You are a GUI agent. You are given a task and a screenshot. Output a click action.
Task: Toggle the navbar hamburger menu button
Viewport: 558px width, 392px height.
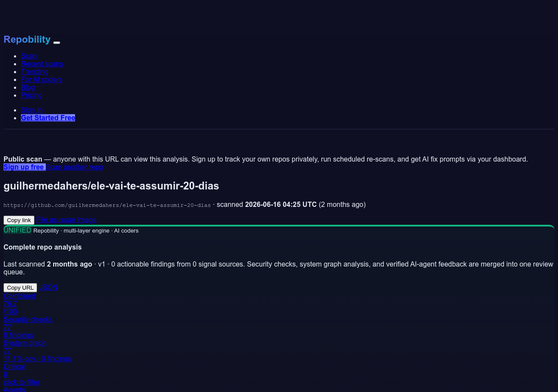(57, 42)
